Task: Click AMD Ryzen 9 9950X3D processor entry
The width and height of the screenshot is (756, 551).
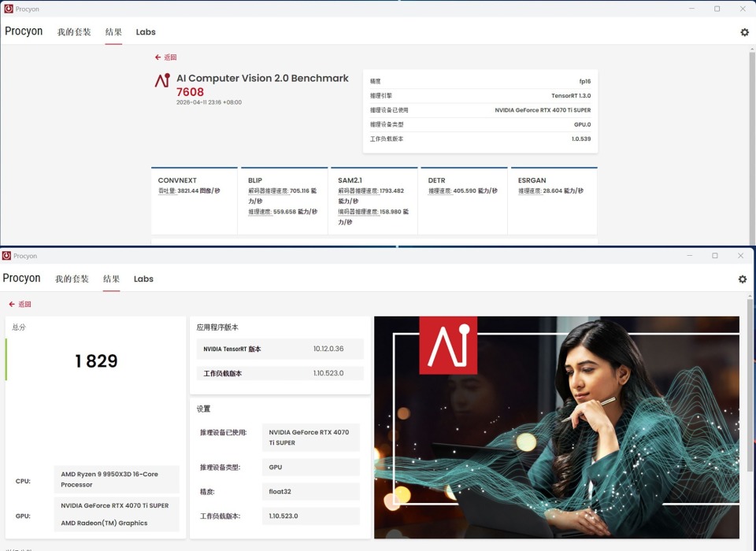Action: pos(117,479)
